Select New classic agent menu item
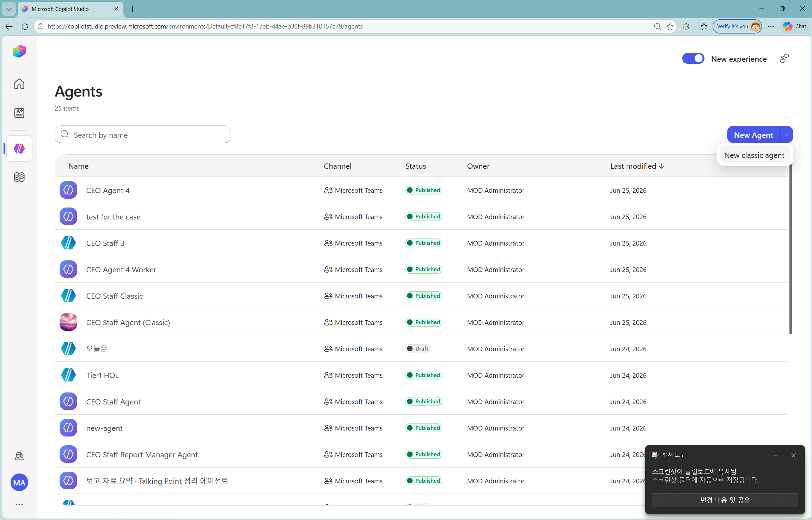 pyautogui.click(x=754, y=155)
